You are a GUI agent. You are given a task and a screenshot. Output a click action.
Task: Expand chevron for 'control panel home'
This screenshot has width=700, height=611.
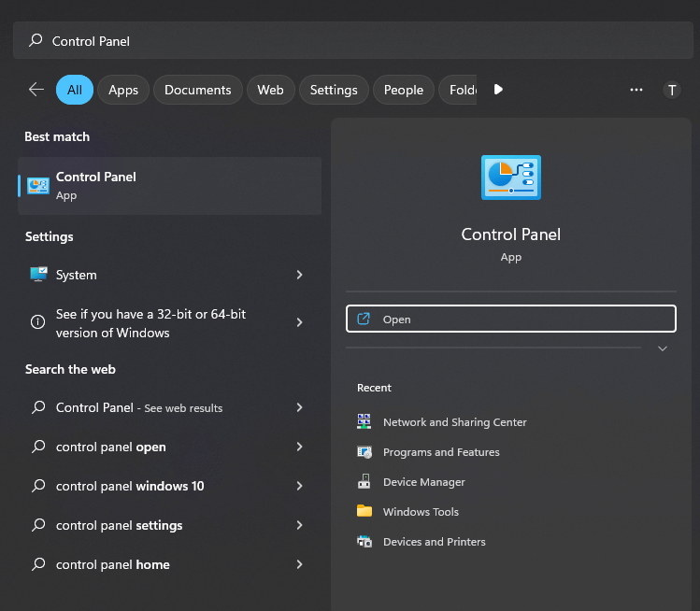tap(300, 564)
